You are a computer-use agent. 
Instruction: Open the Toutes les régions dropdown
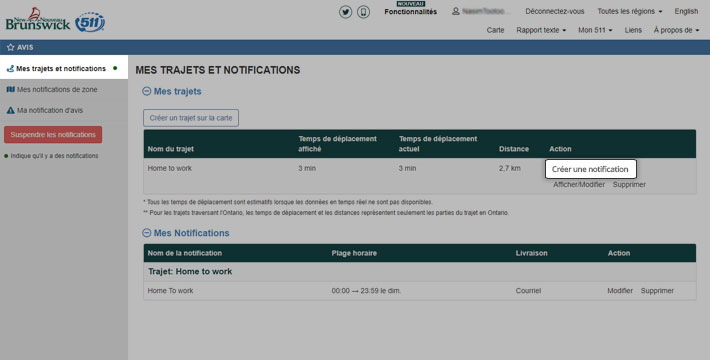pyautogui.click(x=629, y=11)
